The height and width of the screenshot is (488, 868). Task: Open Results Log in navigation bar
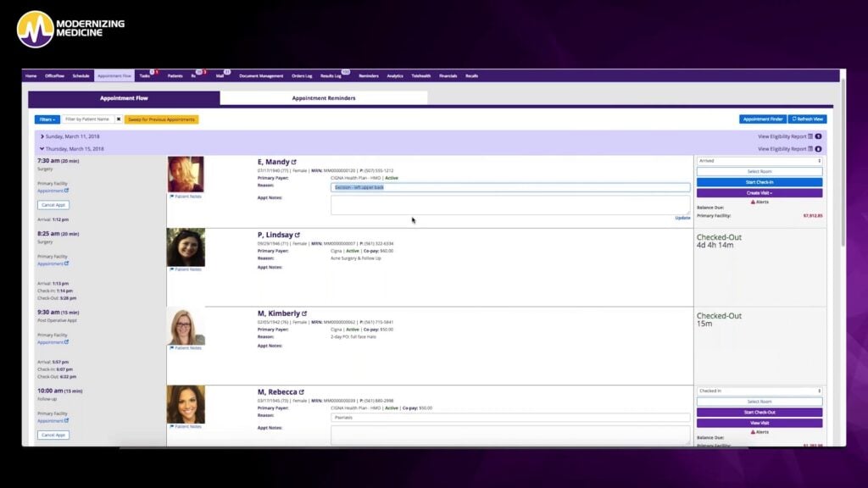[x=331, y=75]
